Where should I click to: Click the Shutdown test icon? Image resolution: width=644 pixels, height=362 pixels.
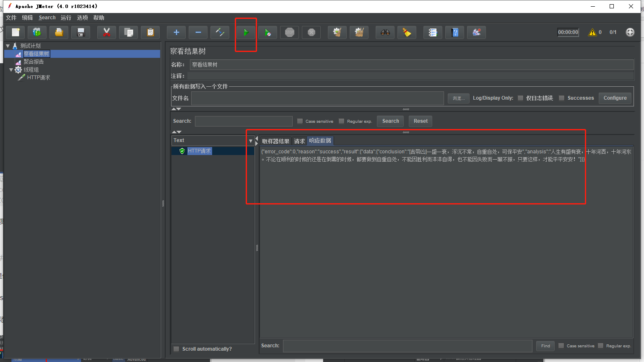coord(312,32)
